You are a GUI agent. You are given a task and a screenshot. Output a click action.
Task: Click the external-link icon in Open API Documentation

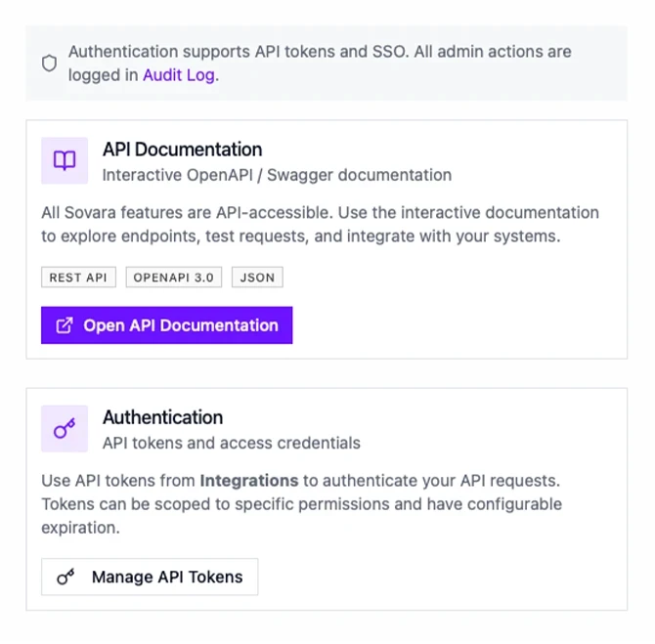tap(65, 325)
